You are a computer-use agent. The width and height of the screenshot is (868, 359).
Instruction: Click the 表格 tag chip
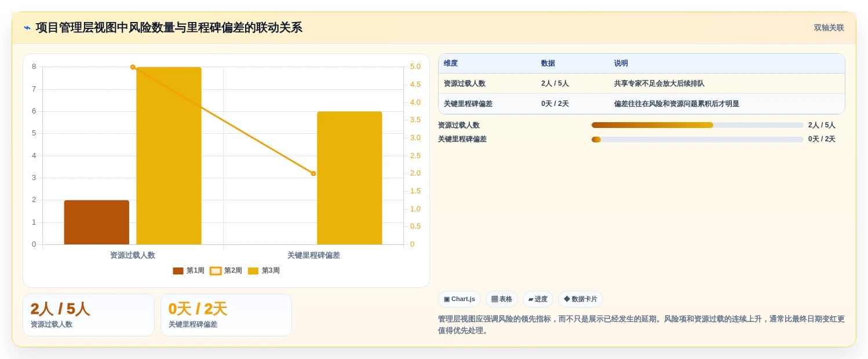[x=502, y=299]
